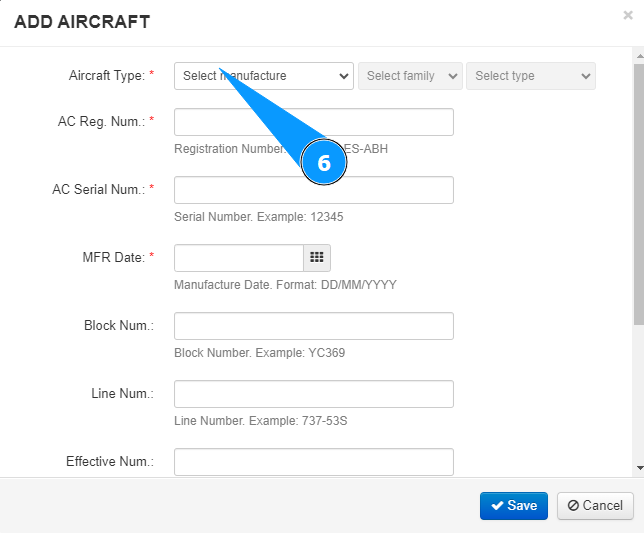644x533 pixels.
Task: Click the Cancel button
Action: pyautogui.click(x=595, y=505)
